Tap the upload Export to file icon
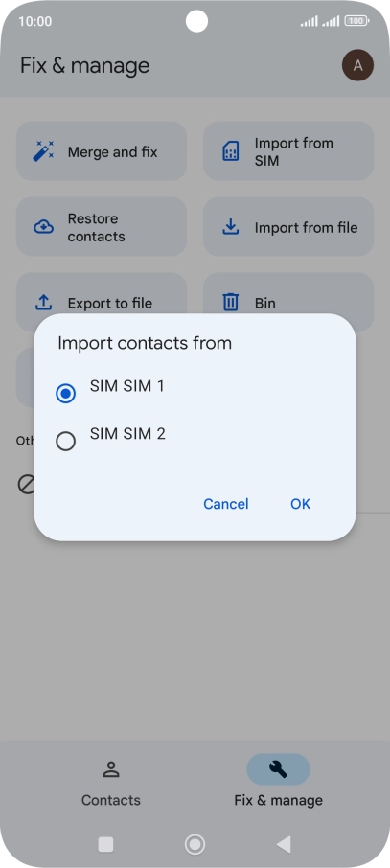Viewport: 390px width, 868px height. click(43, 302)
